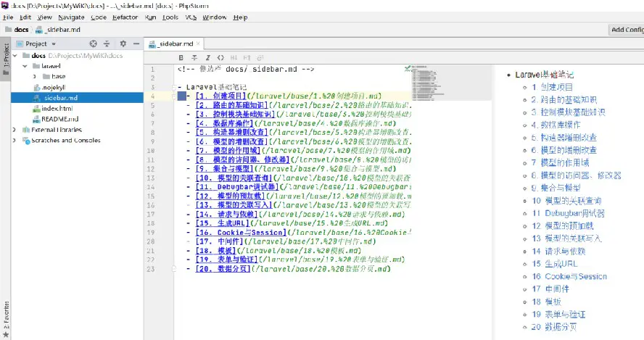This screenshot has height=340, width=644.
Task: Open the 1: Project tool window strip button
Action: tap(6, 59)
